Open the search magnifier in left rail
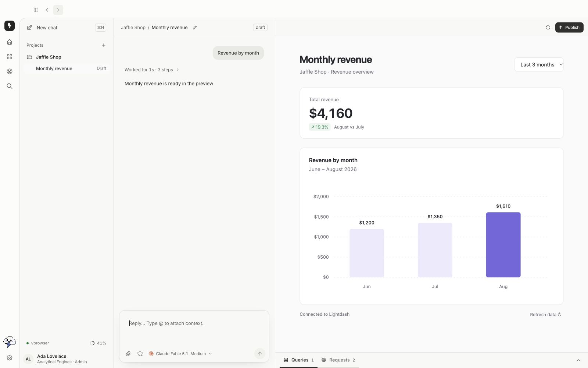Viewport: 588px width, 368px height. coord(10,86)
